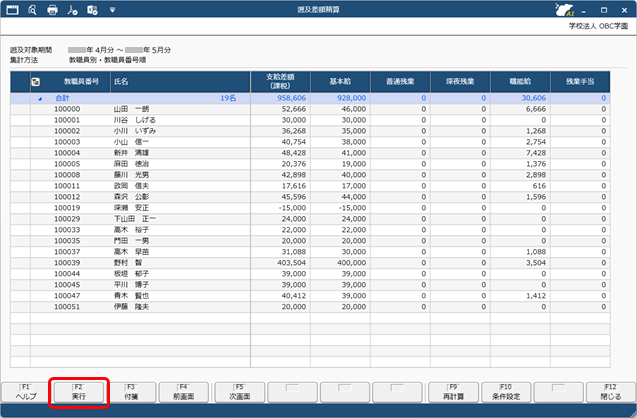The height and width of the screenshot is (418, 637).
Task: Click the 30,606 total 職能給 cell
Action: 520,98
